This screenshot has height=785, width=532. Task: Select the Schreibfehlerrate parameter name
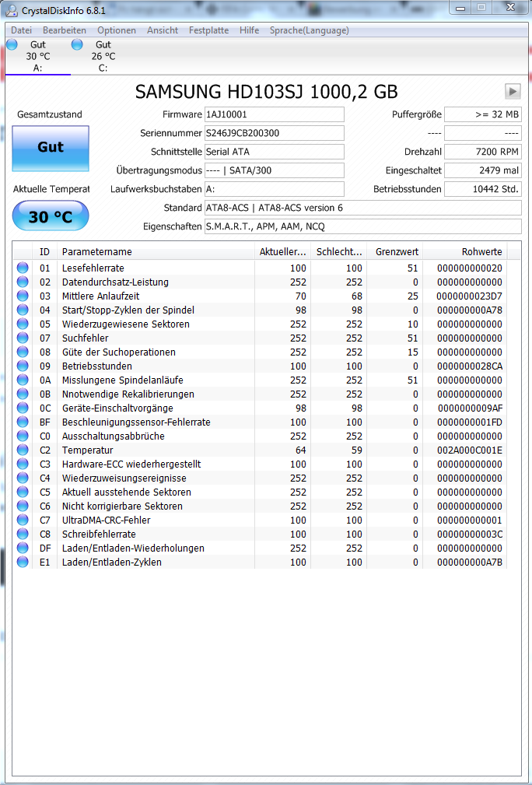[99, 534]
